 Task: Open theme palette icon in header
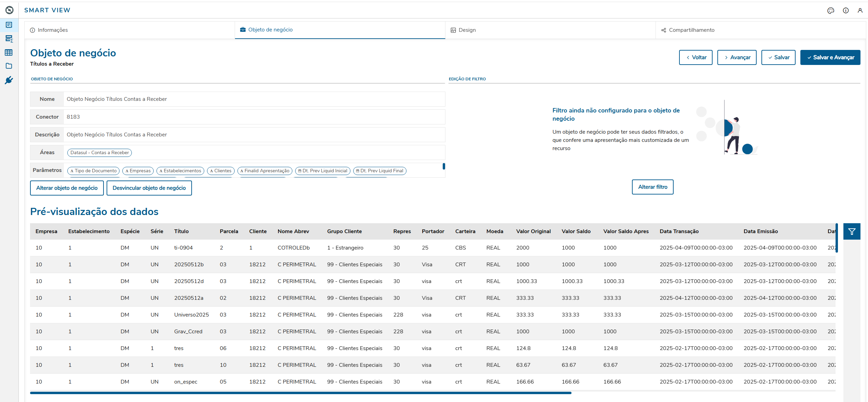830,11
